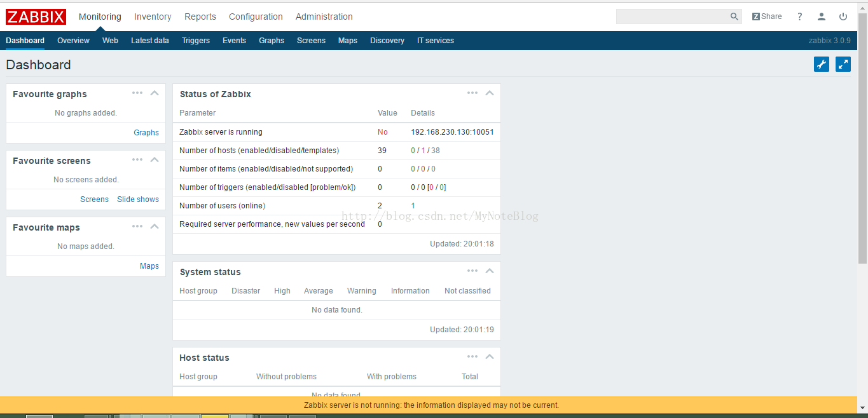This screenshot has height=418, width=868.
Task: Click the 192.168.230.130:10051 details cell
Action: (x=452, y=132)
